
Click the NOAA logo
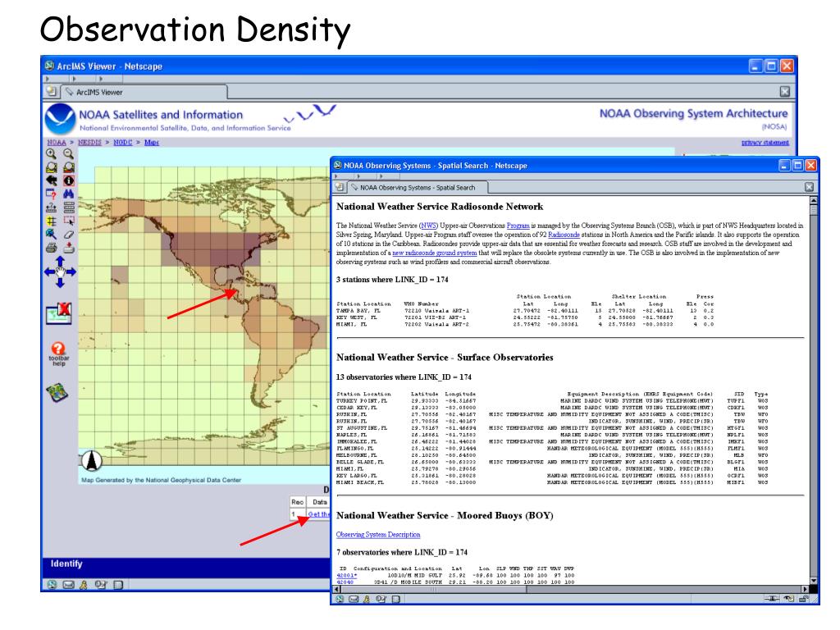tap(60, 119)
